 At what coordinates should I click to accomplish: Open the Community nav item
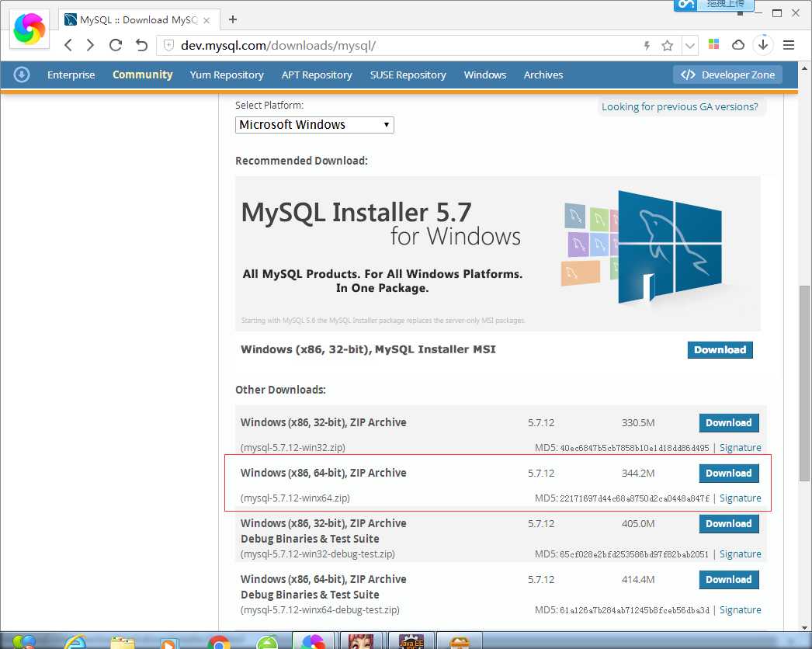[x=142, y=75]
